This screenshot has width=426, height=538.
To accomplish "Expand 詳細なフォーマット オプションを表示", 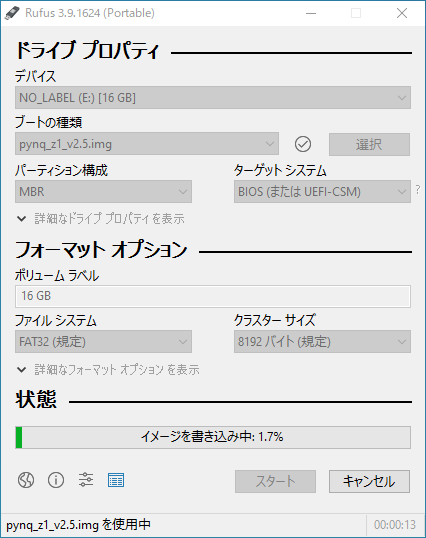I will 108,370.
